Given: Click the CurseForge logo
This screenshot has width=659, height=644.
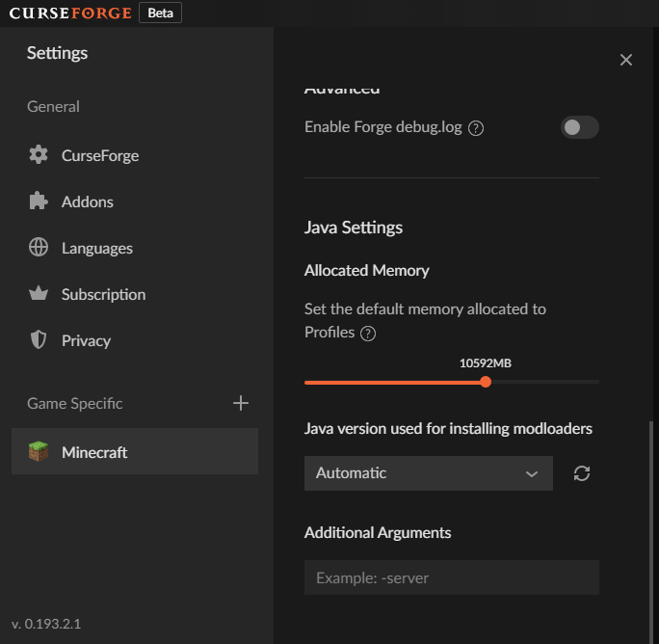Looking at the screenshot, I should pyautogui.click(x=70, y=13).
